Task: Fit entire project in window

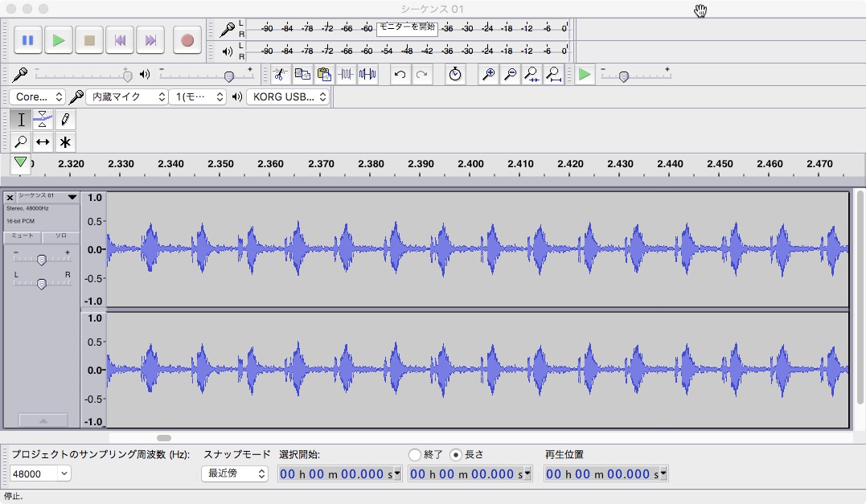Action: pyautogui.click(x=553, y=74)
